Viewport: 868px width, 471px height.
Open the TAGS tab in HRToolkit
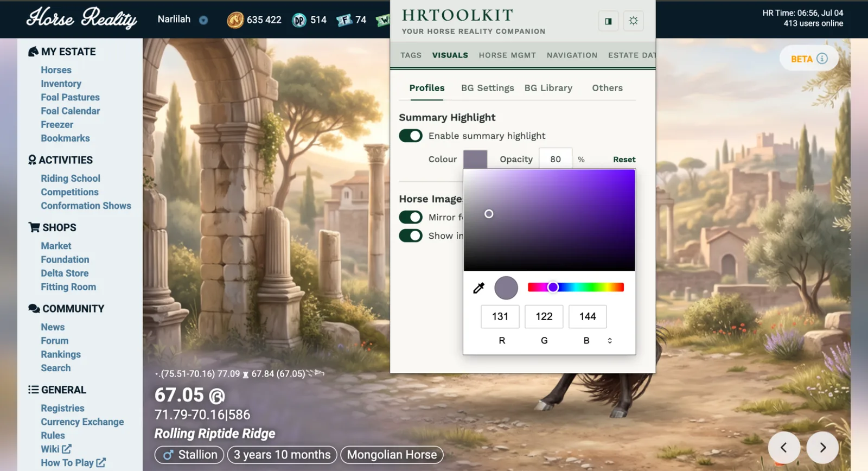pyautogui.click(x=411, y=55)
